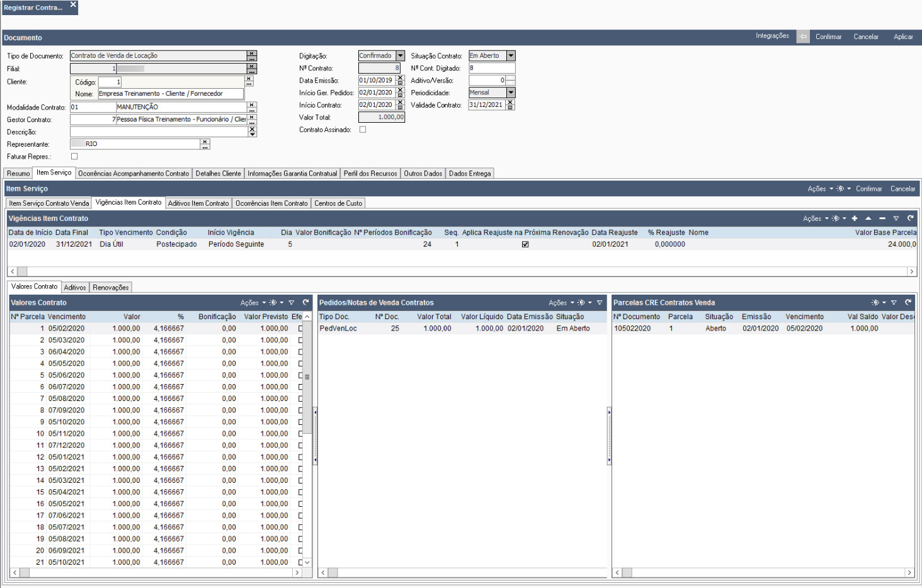Open the filter in Pedidos/Notas de Venda Contratos
Image resolution: width=922 pixels, height=588 pixels.
[x=600, y=303]
